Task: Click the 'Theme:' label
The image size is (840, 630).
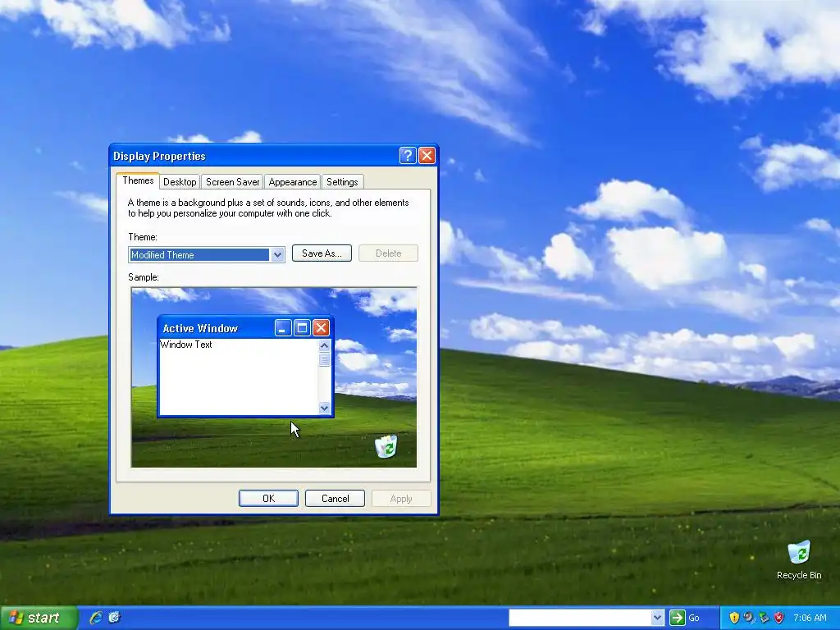Action: point(143,237)
